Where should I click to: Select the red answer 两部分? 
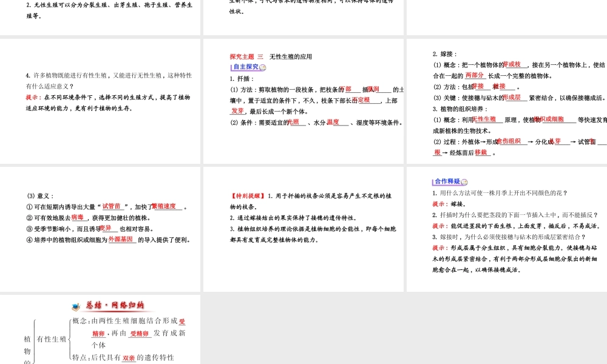point(475,75)
